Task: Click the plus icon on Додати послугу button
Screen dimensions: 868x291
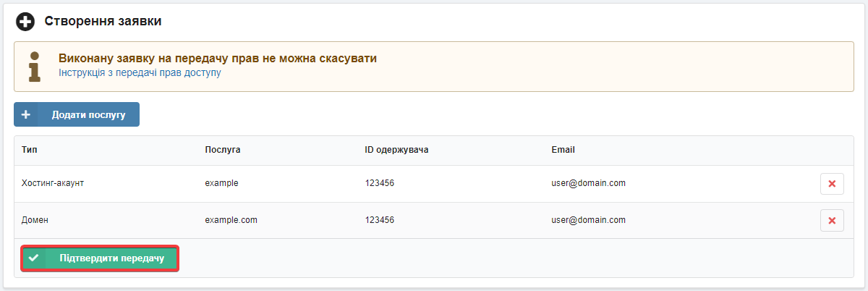Action: (x=26, y=114)
